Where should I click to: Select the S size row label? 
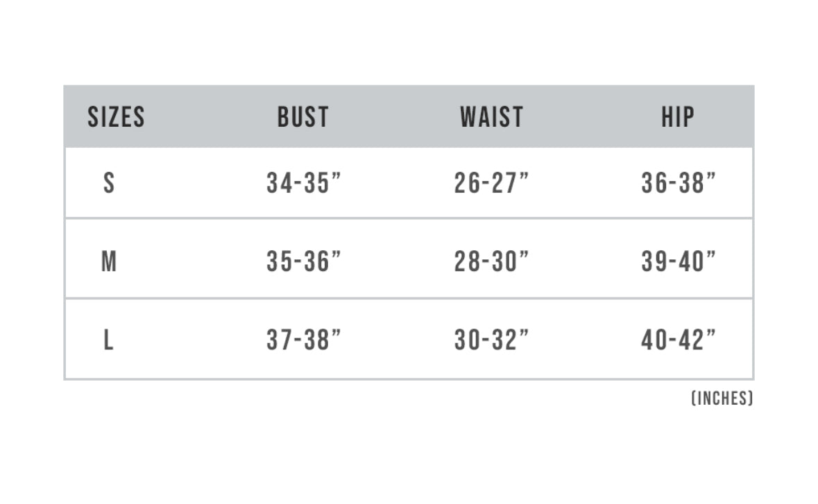(109, 183)
